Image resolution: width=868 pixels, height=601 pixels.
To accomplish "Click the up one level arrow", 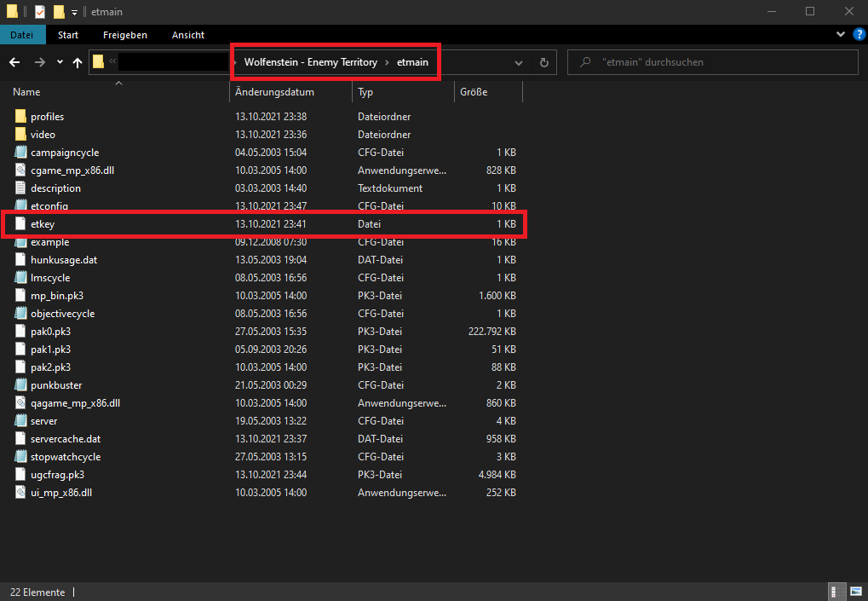I will click(78, 62).
